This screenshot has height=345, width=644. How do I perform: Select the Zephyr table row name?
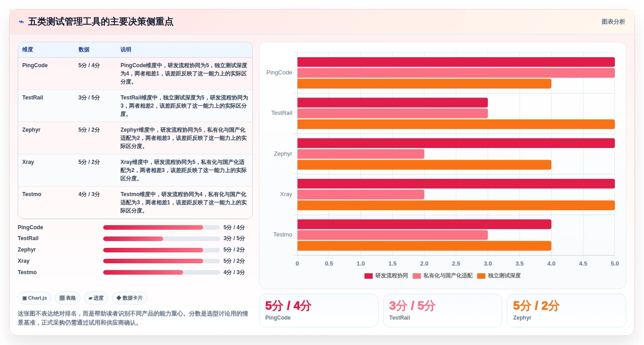click(31, 130)
